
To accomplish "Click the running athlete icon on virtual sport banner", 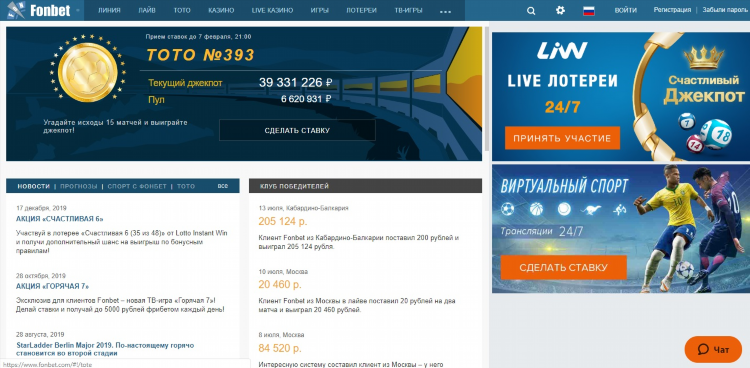I will click(x=620, y=209).
